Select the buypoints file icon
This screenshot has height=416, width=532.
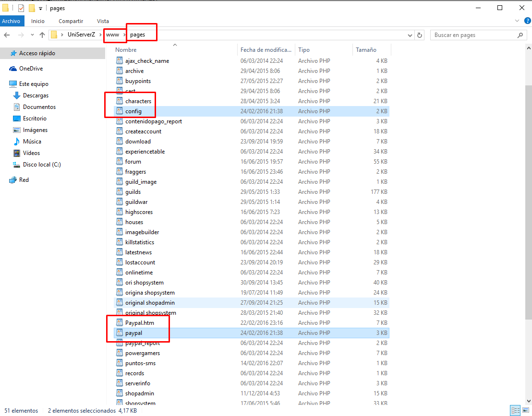[120, 81]
